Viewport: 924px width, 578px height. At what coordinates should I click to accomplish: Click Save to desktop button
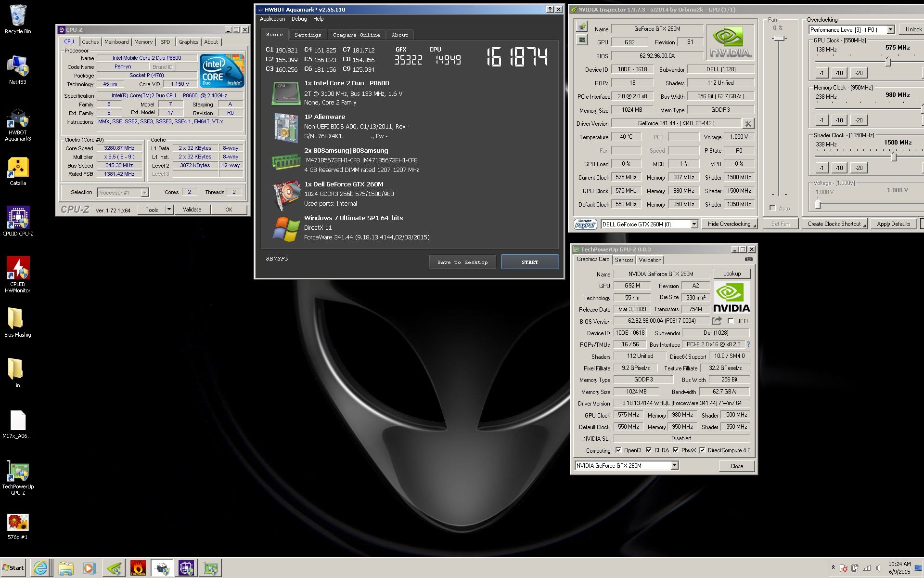[x=462, y=262]
